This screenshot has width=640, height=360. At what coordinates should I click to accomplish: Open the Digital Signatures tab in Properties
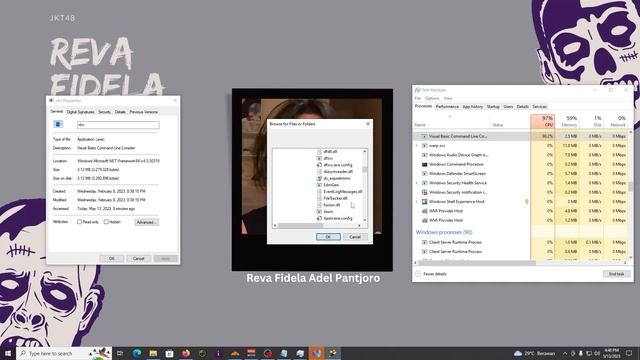coord(80,112)
